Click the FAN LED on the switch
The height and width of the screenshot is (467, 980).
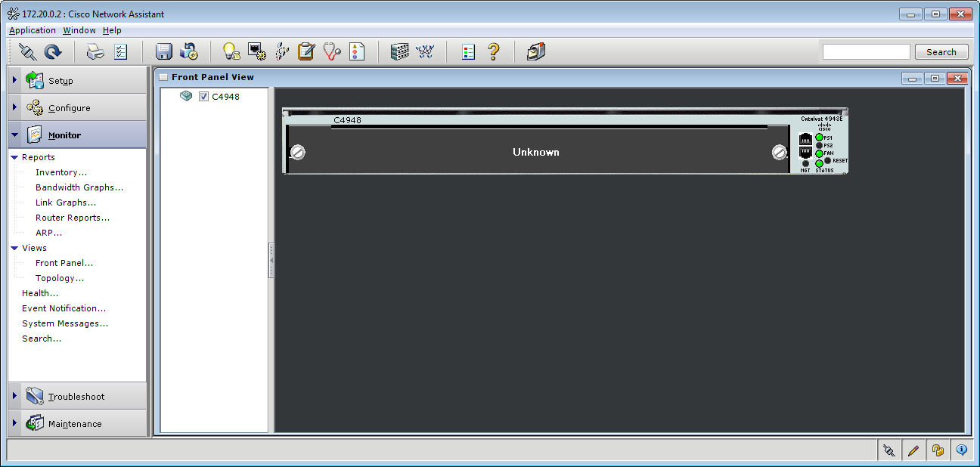[x=819, y=153]
